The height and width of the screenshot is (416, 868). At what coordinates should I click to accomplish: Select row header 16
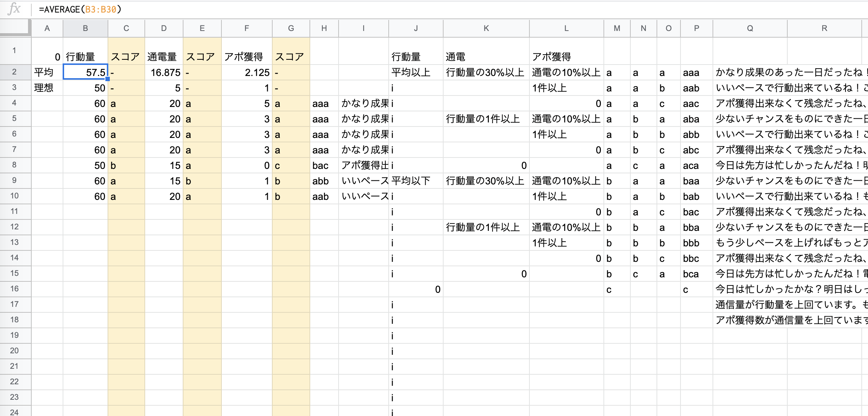15,289
